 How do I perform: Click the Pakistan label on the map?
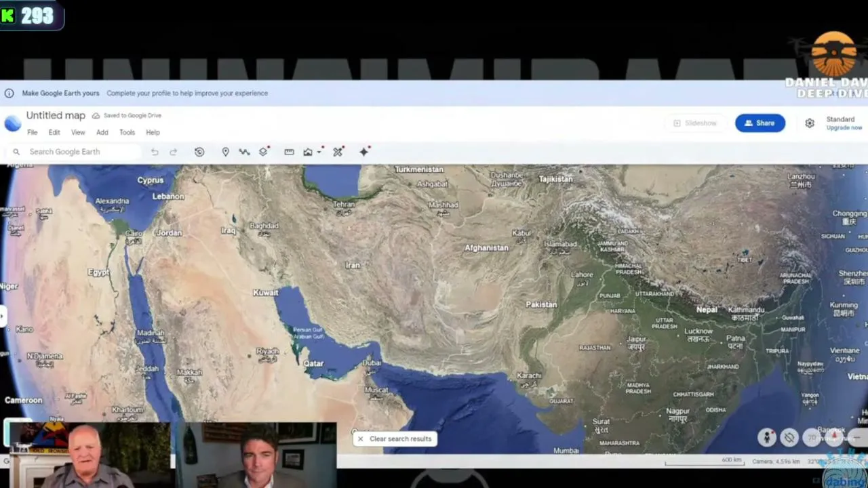pyautogui.click(x=541, y=304)
